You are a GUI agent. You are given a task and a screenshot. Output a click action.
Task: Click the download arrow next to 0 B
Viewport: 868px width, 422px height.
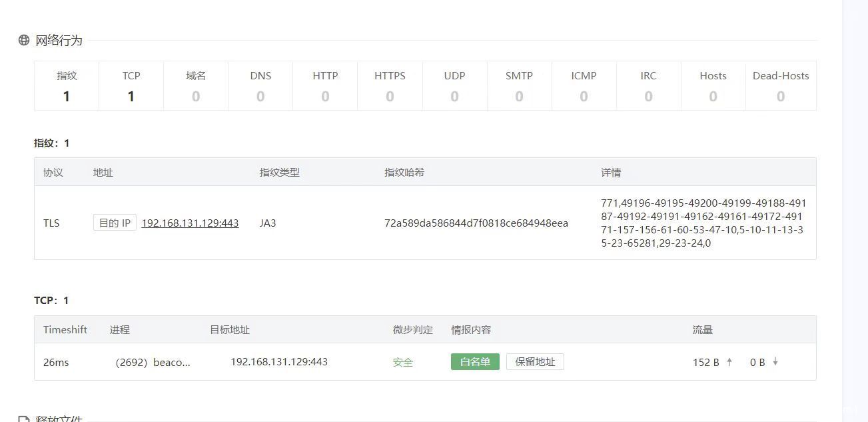[x=775, y=362]
